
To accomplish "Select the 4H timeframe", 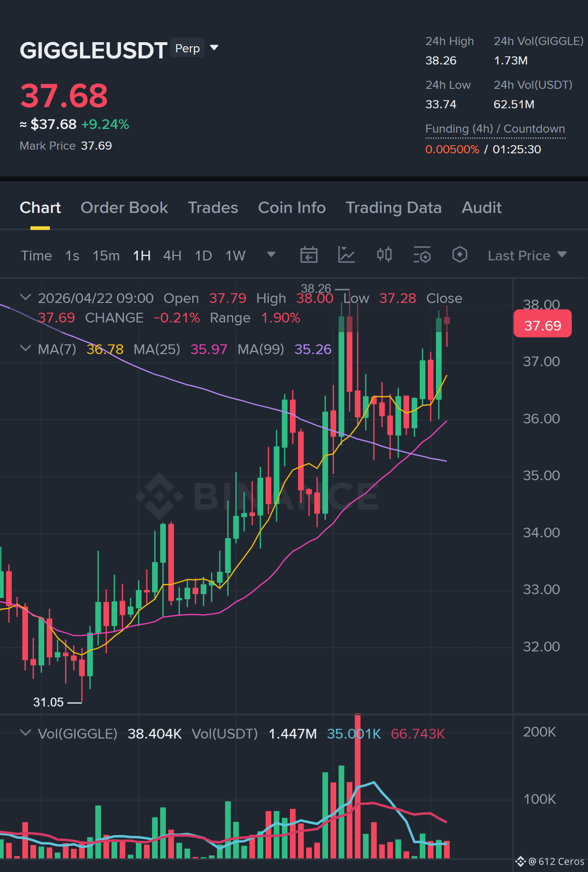I will [x=172, y=256].
